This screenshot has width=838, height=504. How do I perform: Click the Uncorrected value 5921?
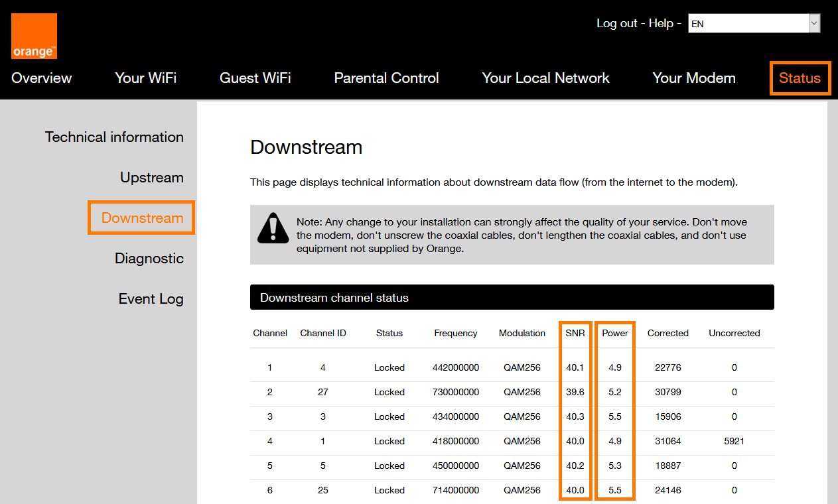734,441
